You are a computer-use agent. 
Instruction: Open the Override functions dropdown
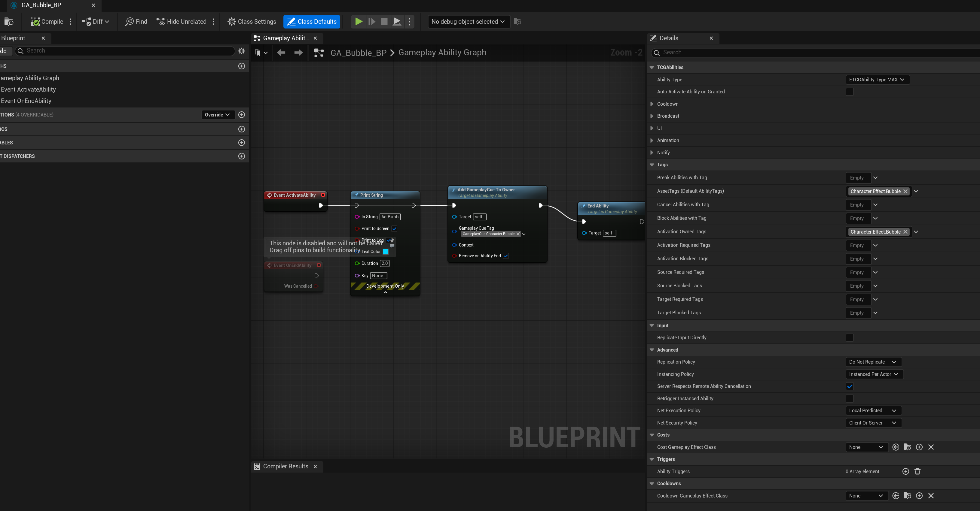(217, 115)
